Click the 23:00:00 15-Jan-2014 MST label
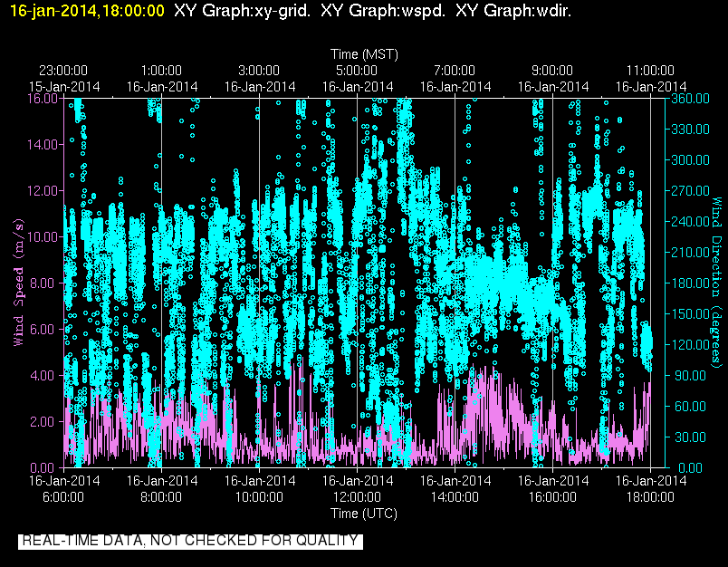Screen dimensions: 728x567 click(x=63, y=79)
